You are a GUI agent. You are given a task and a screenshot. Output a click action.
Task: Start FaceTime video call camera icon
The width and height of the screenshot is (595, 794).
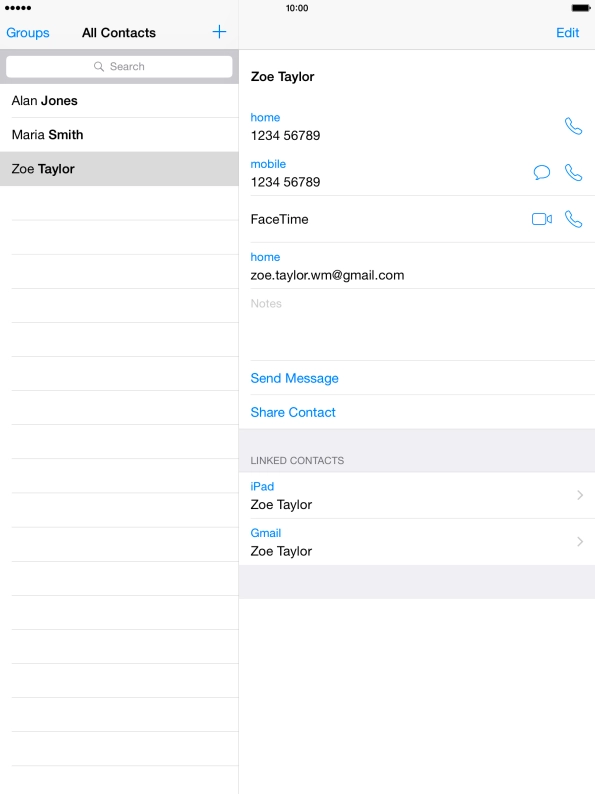(541, 219)
